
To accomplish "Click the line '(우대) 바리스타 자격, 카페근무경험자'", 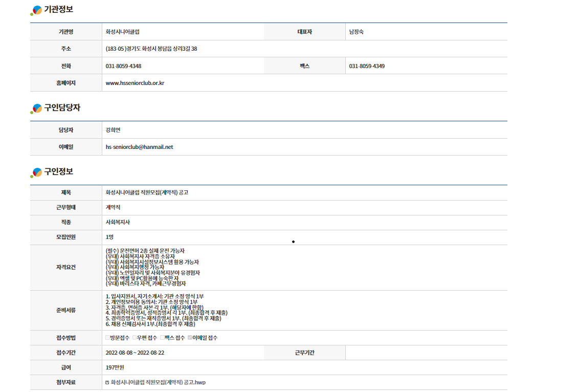I will 146,284.
